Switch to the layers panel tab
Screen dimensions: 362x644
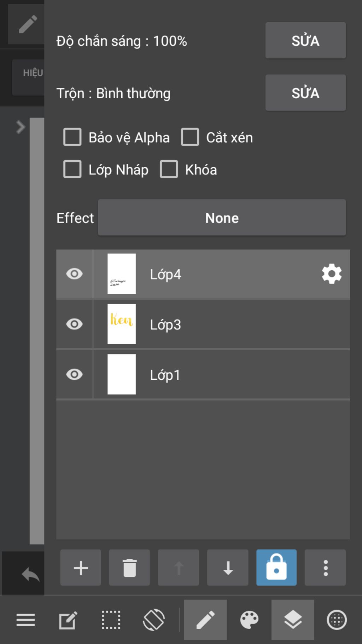pyautogui.click(x=293, y=620)
